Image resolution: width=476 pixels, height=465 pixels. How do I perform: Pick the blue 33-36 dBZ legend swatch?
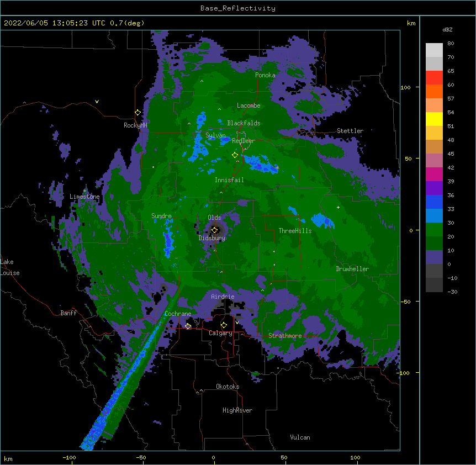click(x=434, y=202)
